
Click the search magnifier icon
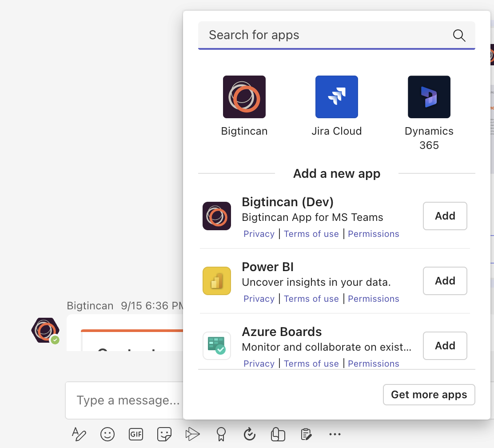459,35
